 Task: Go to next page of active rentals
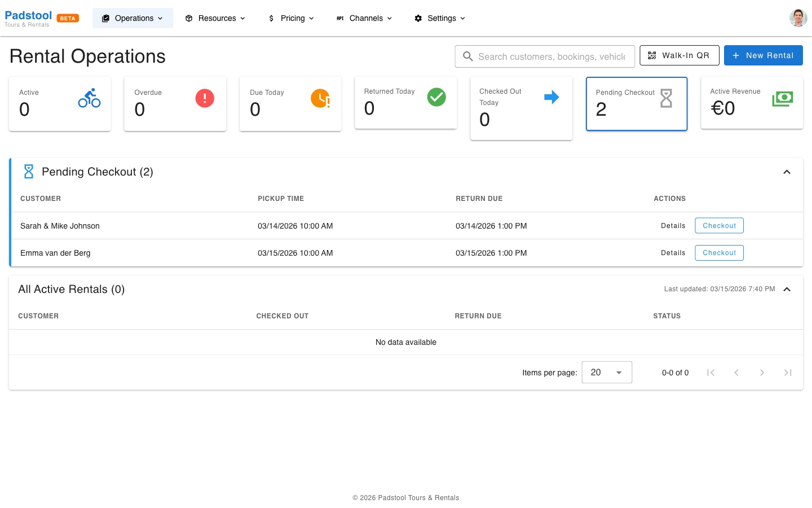[762, 373]
